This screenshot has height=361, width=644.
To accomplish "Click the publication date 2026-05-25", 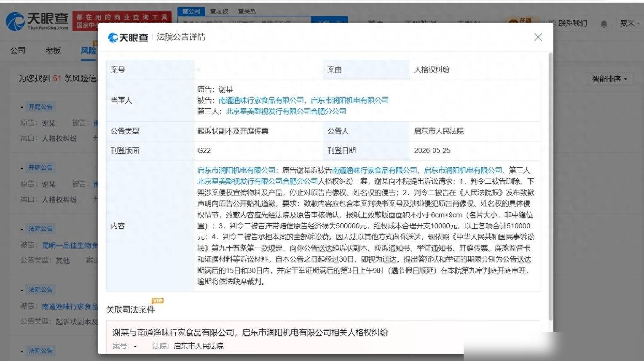I will (x=432, y=150).
